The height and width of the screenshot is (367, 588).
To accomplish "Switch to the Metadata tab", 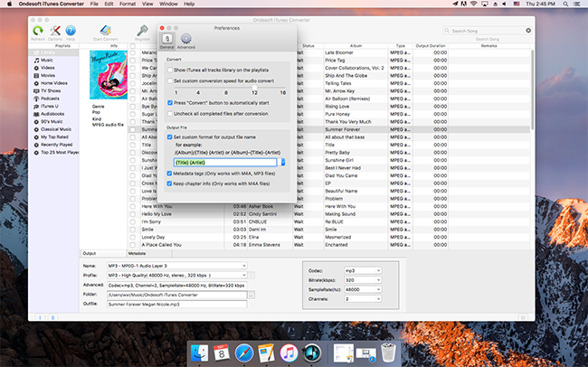I will (149, 253).
